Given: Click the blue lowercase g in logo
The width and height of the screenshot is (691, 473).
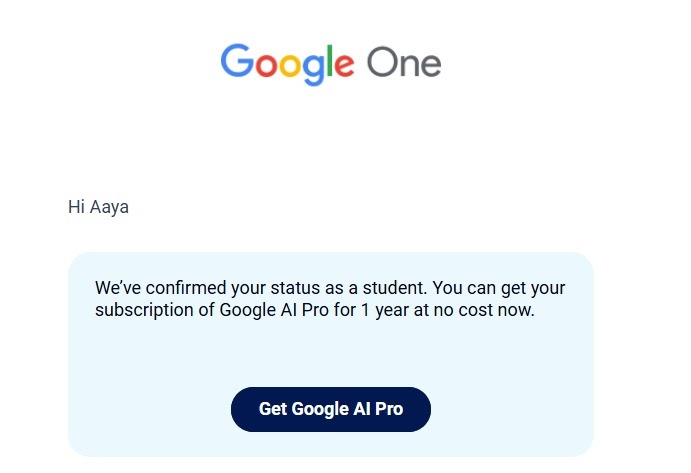Looking at the screenshot, I should click(314, 70).
